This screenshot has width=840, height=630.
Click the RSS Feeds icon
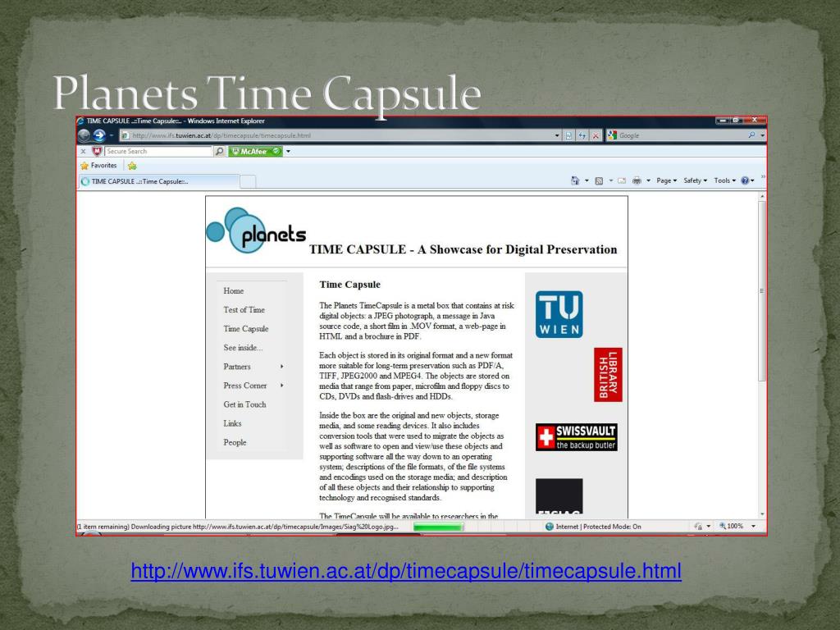tap(599, 181)
